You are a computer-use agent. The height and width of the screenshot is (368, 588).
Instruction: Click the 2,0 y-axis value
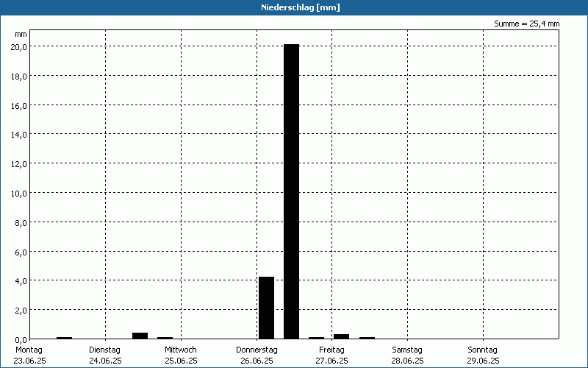[x=21, y=311]
